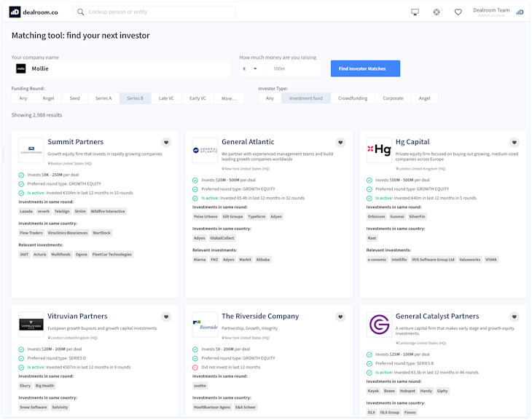Select the Late VC funding round
532x420 pixels.
tap(166, 98)
